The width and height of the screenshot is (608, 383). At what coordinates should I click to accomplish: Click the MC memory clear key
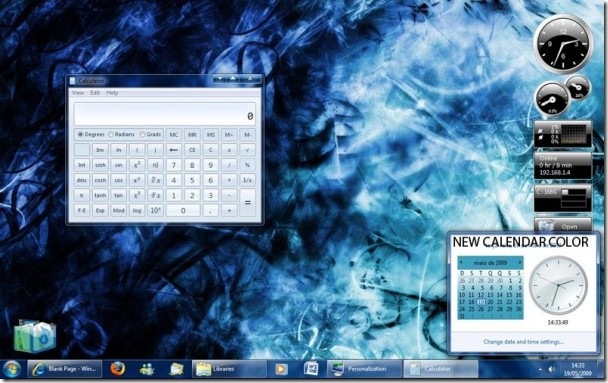(174, 135)
